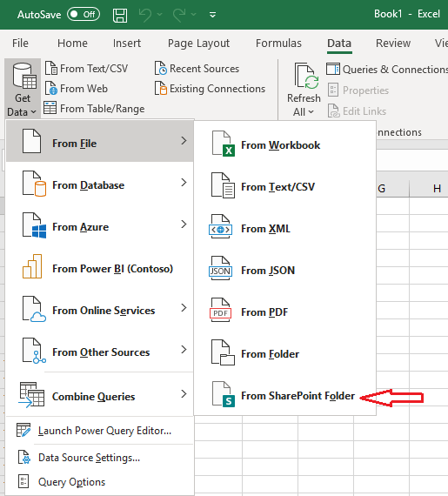The image size is (448, 496).
Task: Click the Undo arrow icon
Action: [x=145, y=15]
